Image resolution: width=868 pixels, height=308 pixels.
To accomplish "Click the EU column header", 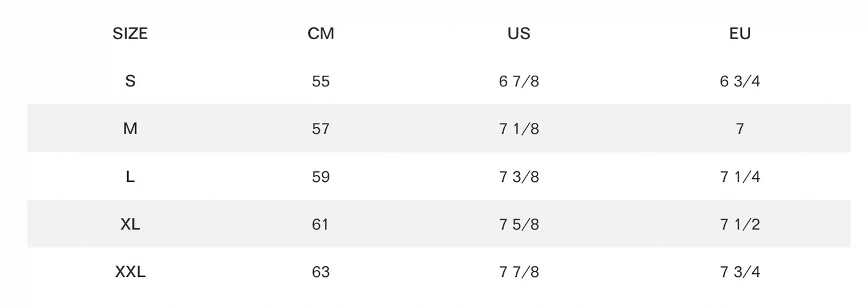I will coord(740,34).
